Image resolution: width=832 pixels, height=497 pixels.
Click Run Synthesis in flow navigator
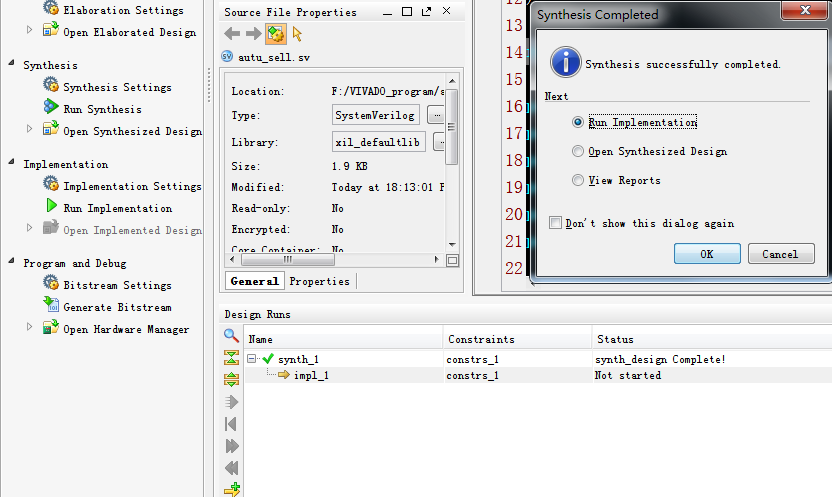[102, 109]
